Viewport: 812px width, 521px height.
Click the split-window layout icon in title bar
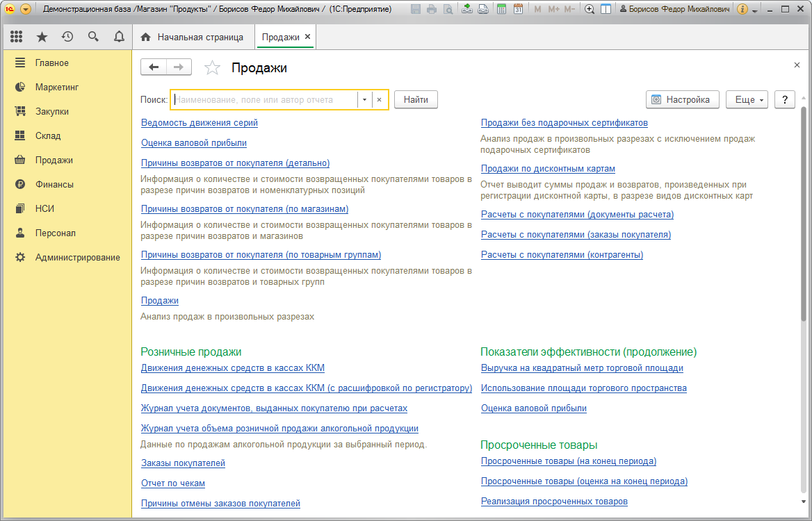pos(606,9)
